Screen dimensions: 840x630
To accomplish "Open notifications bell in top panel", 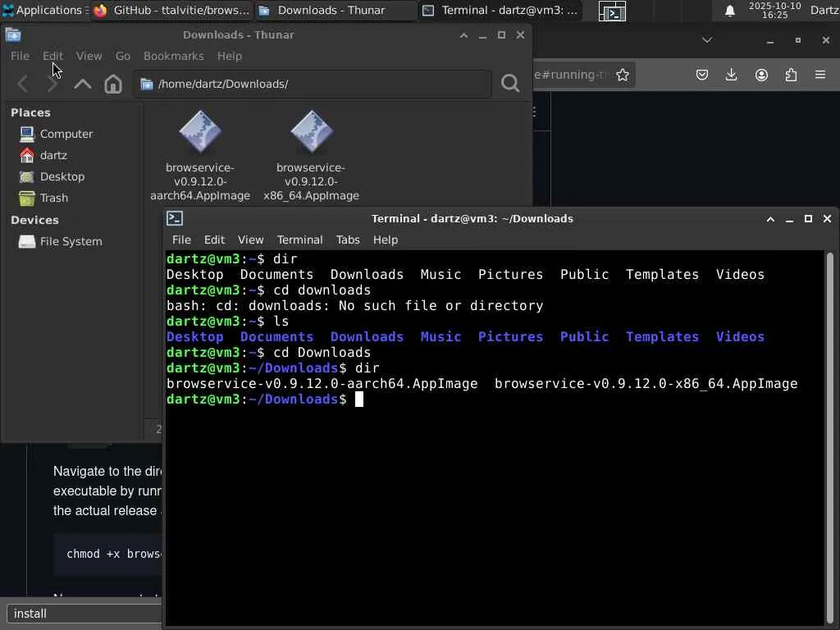I will 729,11.
